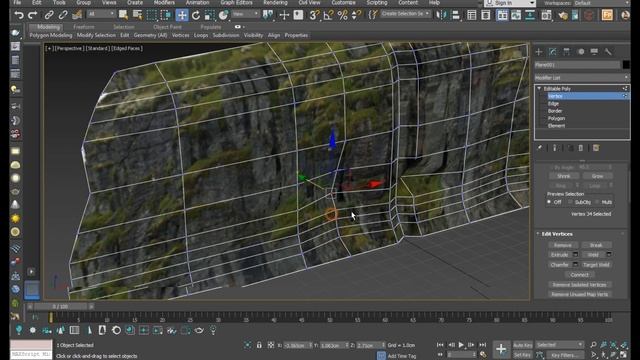Open the Reference Coordinate System dropdown
The image size is (640, 360).
click(x=245, y=14)
